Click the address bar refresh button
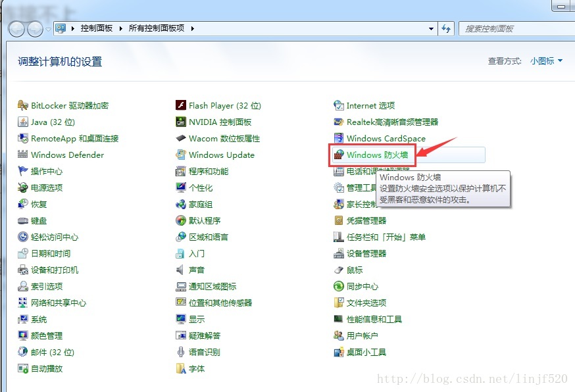Screen dimensions: 575x392 (x=446, y=28)
